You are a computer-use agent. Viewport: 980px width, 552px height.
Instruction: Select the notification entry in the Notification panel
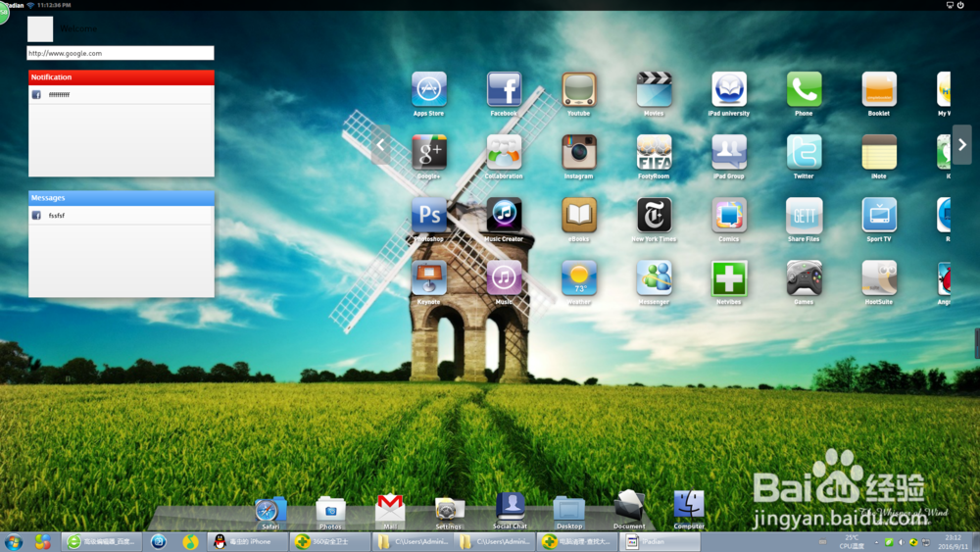click(x=122, y=95)
